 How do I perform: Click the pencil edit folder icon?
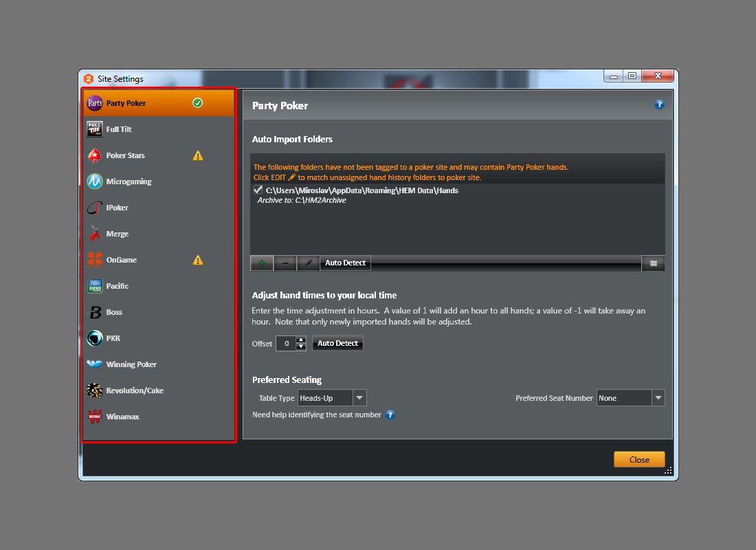pyautogui.click(x=309, y=263)
